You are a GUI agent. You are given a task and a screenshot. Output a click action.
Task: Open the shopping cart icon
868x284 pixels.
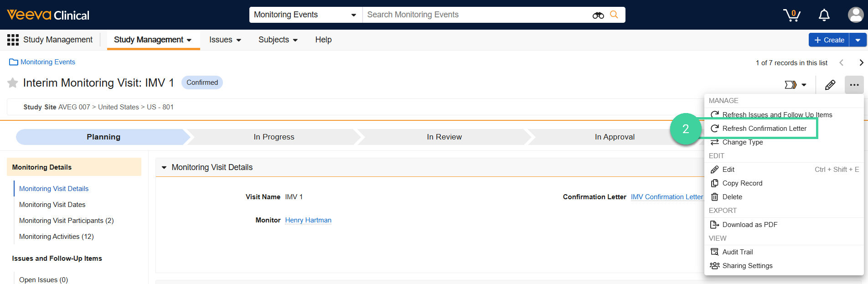coord(792,15)
